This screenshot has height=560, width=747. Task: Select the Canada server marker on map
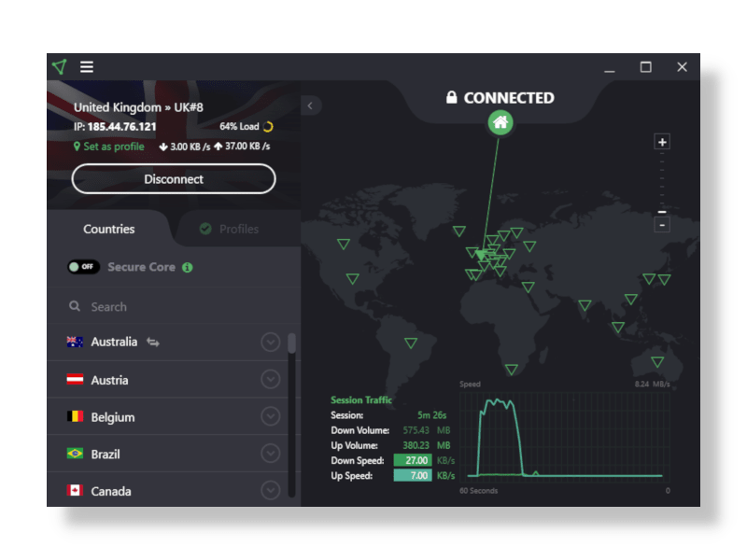point(344,244)
